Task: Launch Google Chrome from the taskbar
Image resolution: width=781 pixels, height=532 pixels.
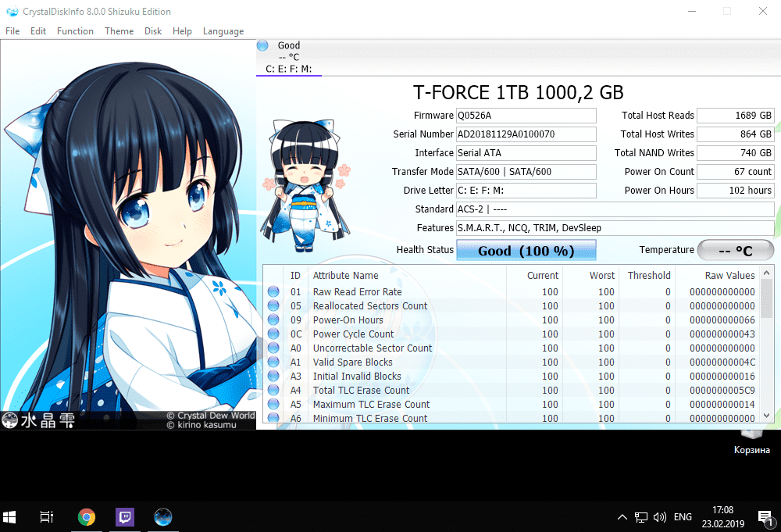Action: click(x=87, y=517)
